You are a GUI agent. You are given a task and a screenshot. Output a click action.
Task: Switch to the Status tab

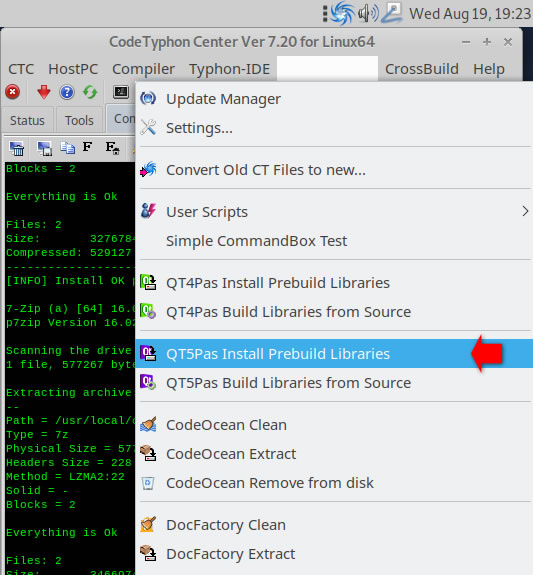point(27,120)
